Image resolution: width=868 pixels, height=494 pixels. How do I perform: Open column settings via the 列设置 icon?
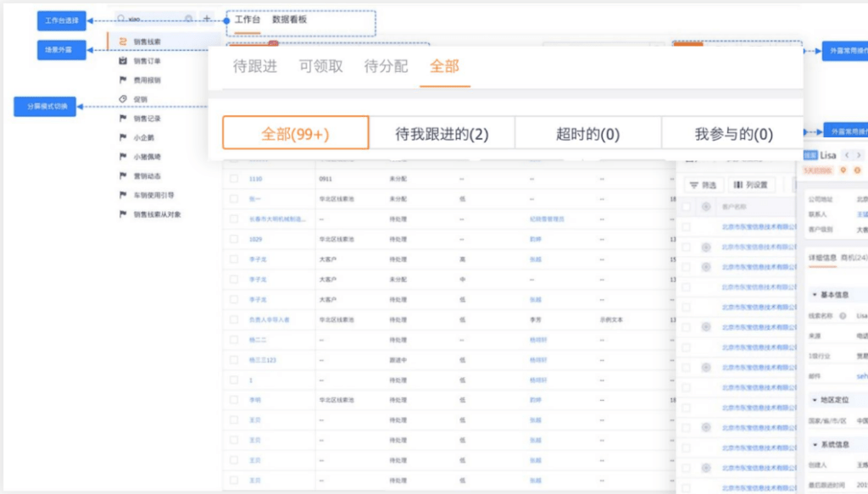coord(737,185)
